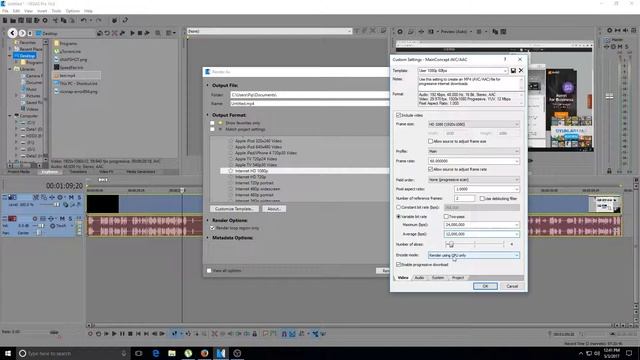Click the help question mark in Custom Settings
640x360 pixels.
coord(505,60)
